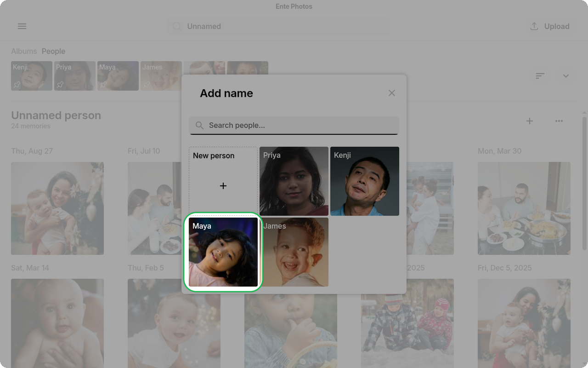
Task: Pick Maya in the Add name dialog
Action: (223, 252)
